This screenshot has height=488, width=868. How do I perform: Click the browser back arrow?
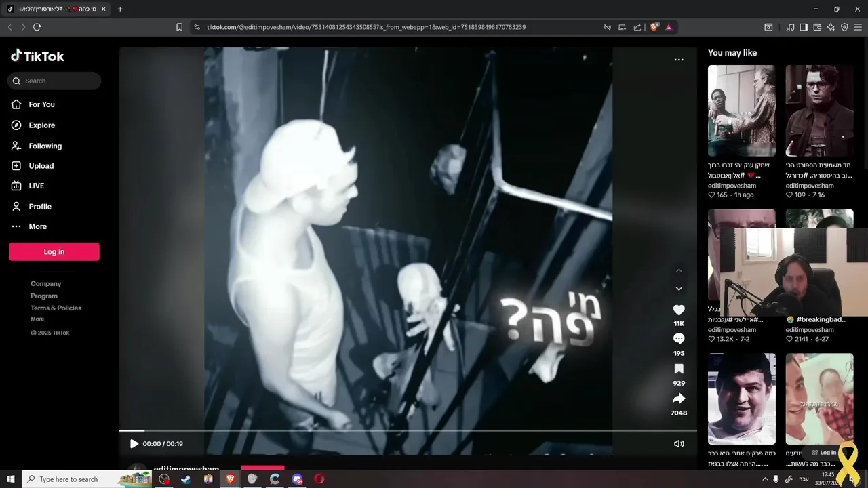click(x=9, y=27)
